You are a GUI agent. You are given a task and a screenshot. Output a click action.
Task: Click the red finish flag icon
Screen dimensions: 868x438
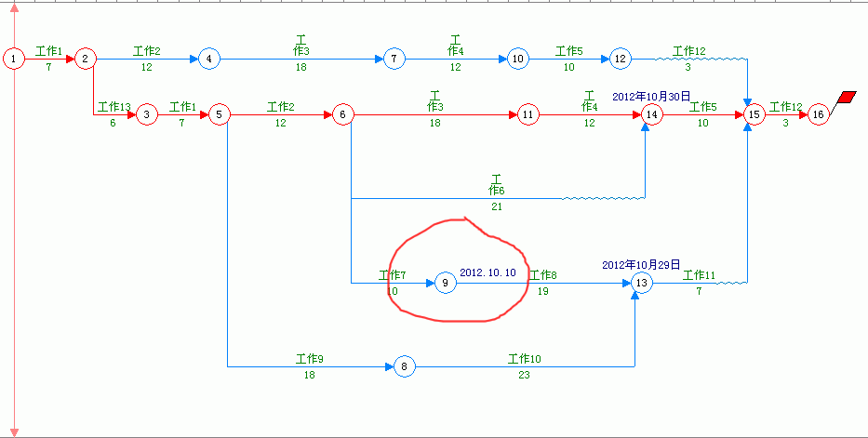[847, 97]
